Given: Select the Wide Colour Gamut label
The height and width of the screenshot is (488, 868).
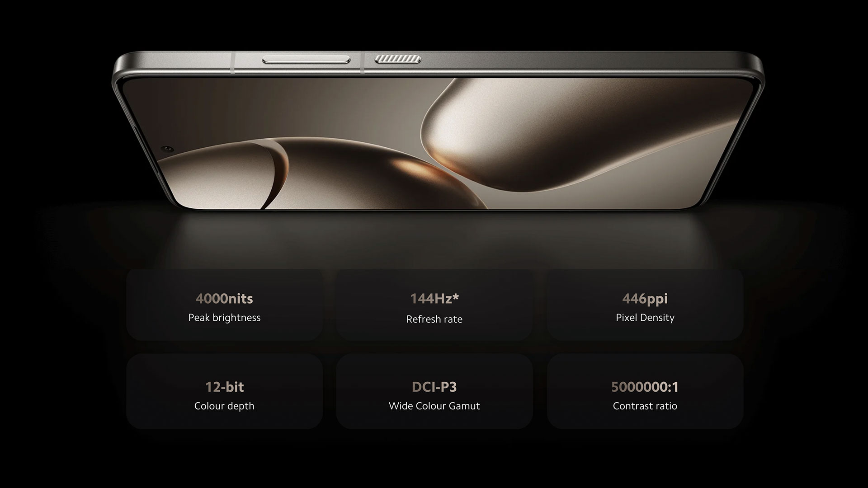Looking at the screenshot, I should [x=434, y=406].
